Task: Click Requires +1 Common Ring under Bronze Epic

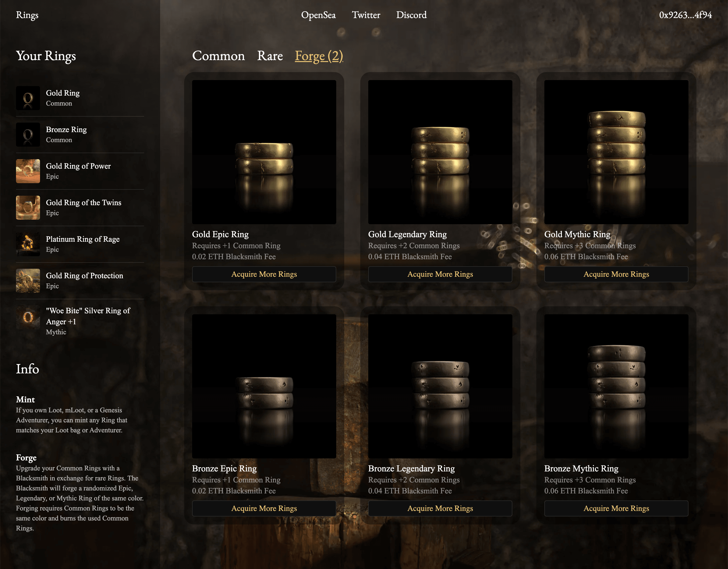Action: pos(236,480)
